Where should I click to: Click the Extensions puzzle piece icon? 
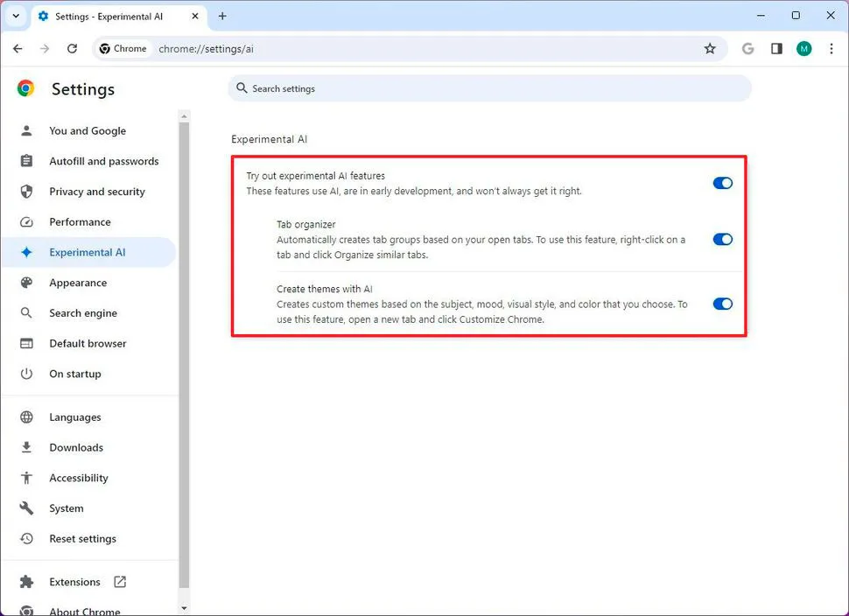(x=26, y=581)
